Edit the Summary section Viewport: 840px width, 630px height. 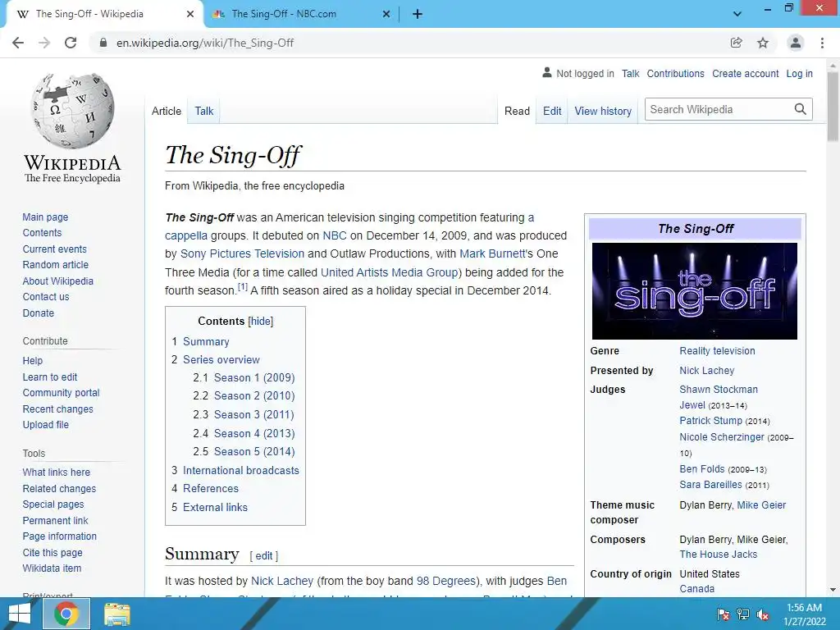tap(263, 555)
